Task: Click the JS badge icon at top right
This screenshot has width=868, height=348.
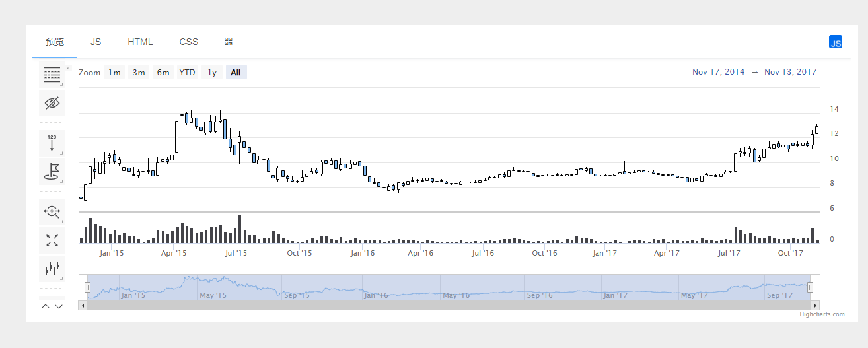Action: (x=836, y=42)
